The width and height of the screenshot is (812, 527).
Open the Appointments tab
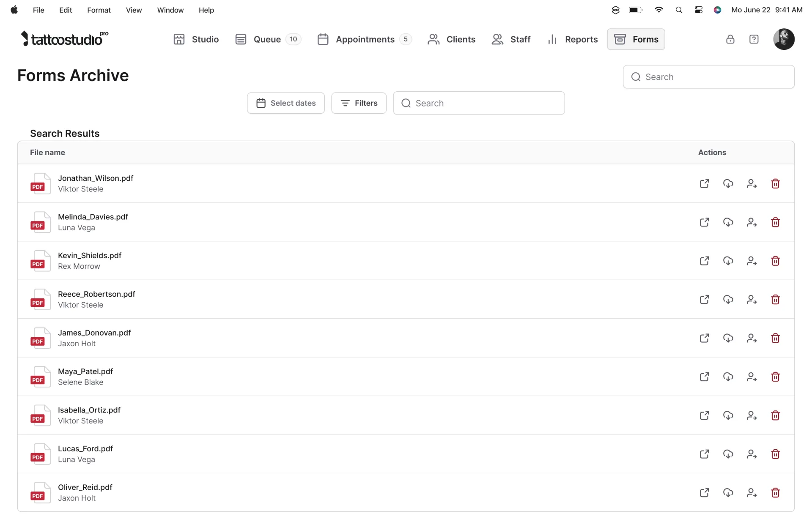click(364, 39)
